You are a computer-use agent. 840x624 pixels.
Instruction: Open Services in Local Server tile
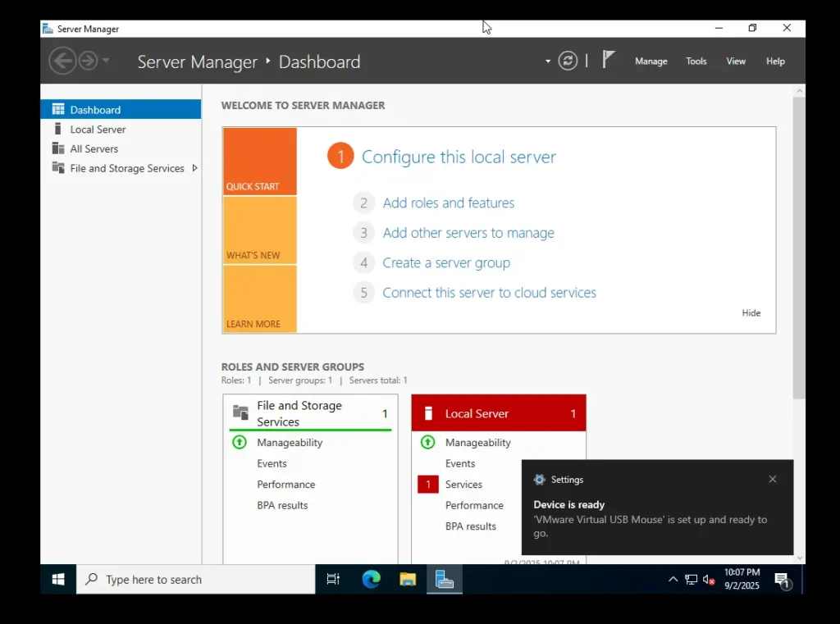click(463, 485)
